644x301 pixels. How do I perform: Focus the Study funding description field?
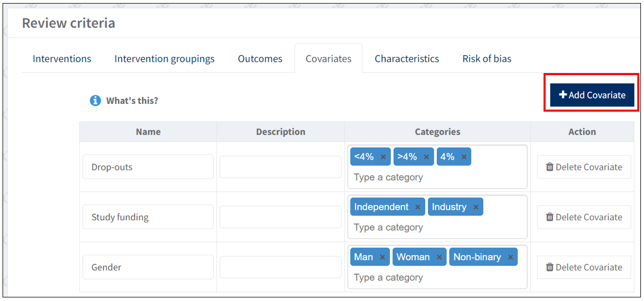click(280, 217)
